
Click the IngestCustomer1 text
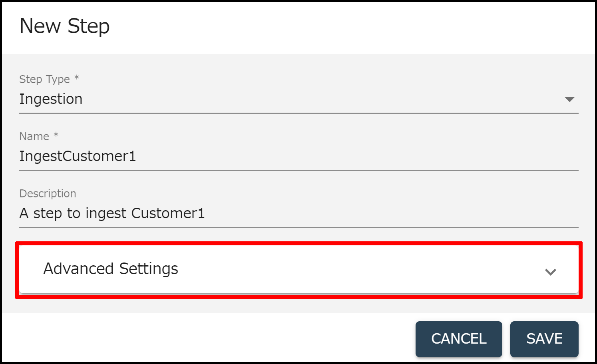click(x=78, y=156)
